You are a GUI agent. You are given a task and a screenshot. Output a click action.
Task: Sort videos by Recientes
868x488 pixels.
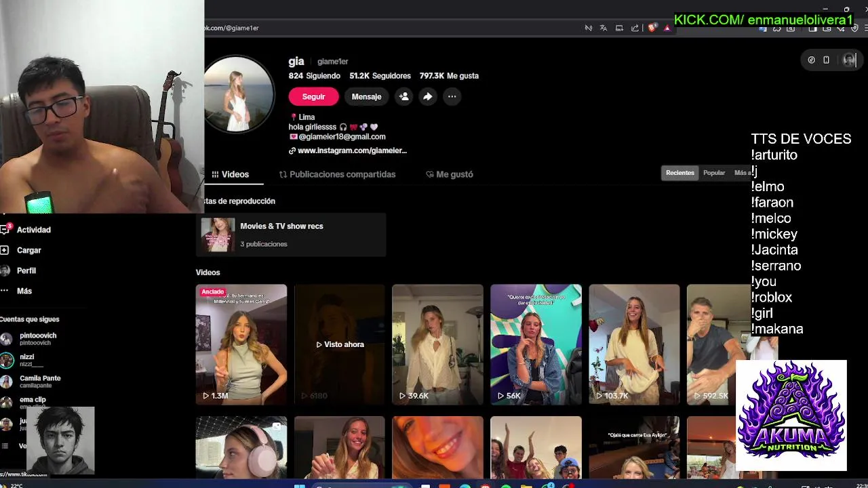click(679, 173)
